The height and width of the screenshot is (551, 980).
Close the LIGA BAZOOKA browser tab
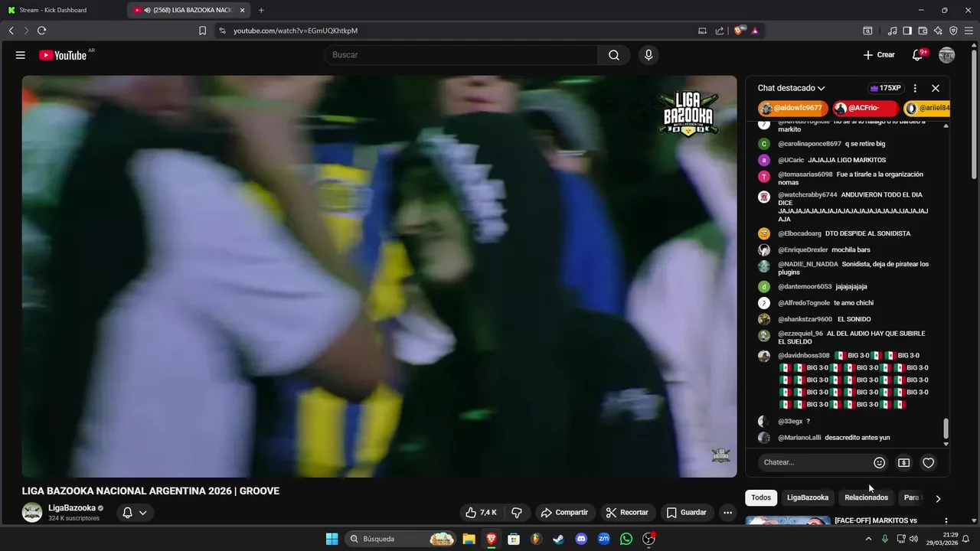click(243, 10)
